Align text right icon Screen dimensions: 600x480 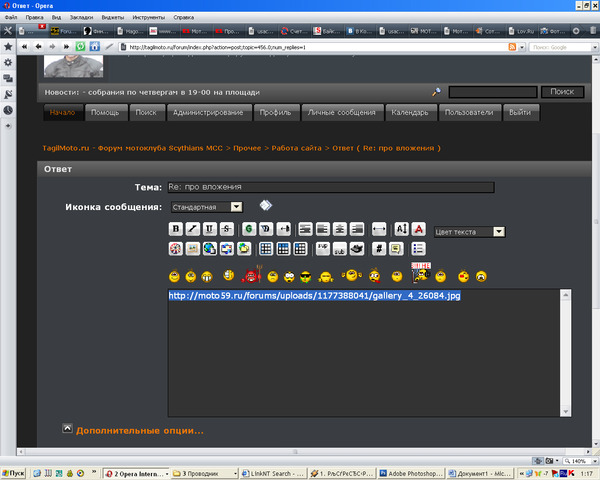pyautogui.click(x=357, y=229)
